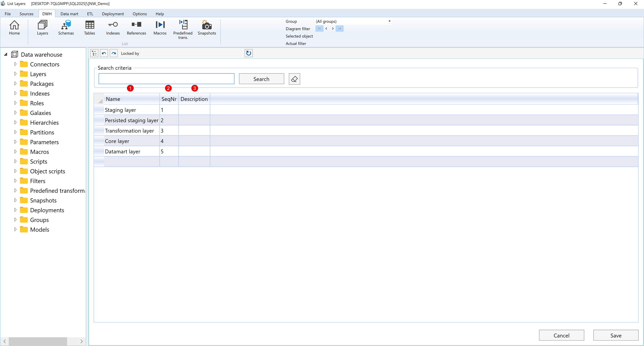Viewport: 644px width, 346px height.
Task: Select the References icon
Action: (x=136, y=28)
